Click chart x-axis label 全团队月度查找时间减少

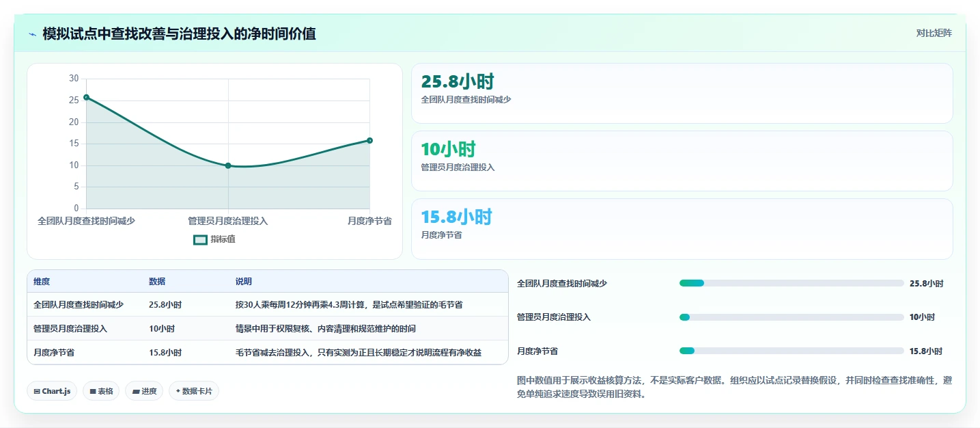point(86,221)
